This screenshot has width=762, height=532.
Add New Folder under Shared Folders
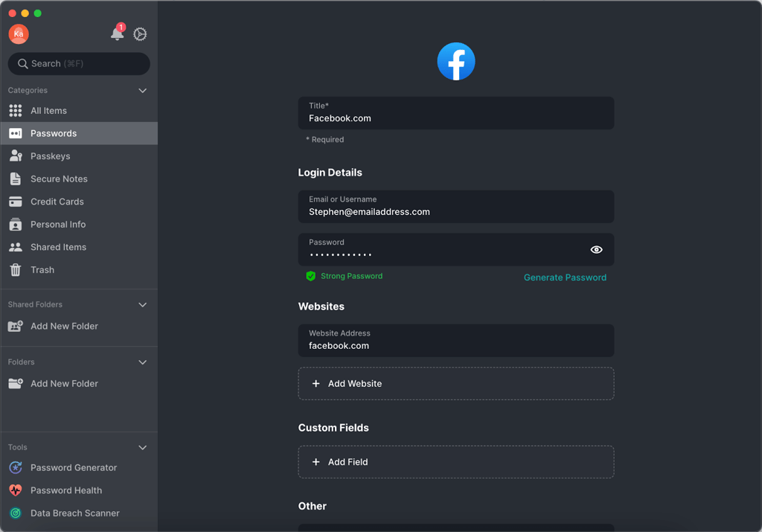click(79, 326)
